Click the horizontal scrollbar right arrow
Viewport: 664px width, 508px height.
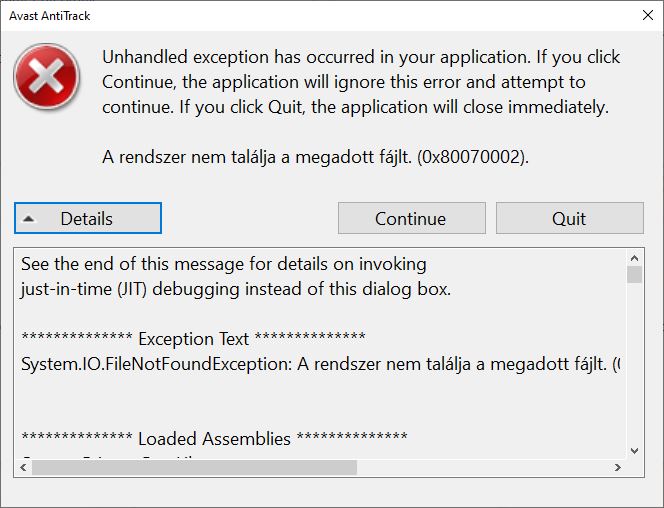[x=618, y=467]
